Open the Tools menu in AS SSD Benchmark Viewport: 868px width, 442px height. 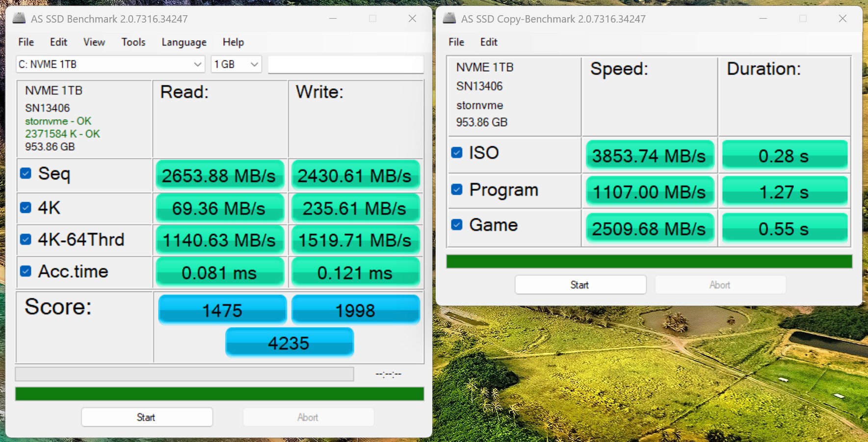133,42
